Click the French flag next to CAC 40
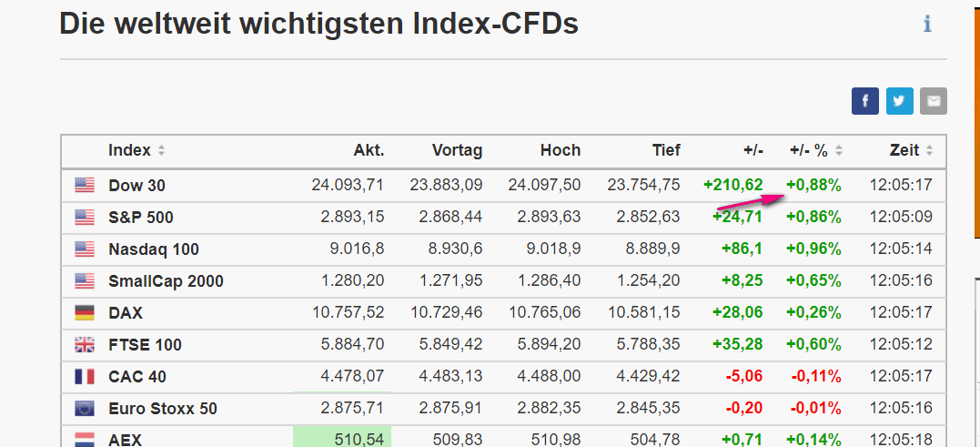 85,377
